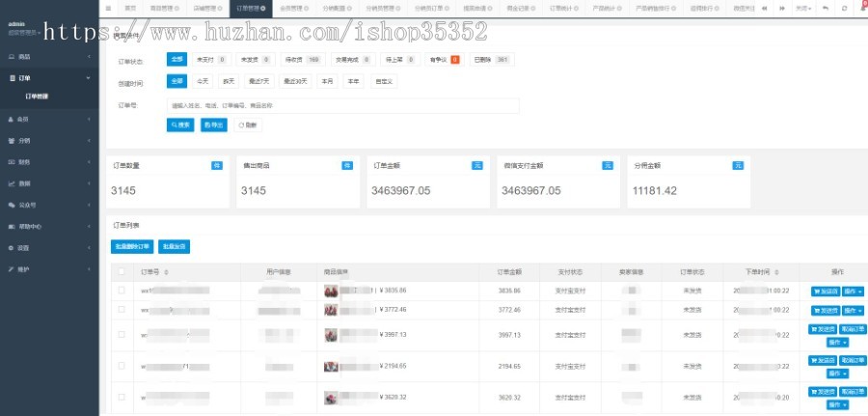Close the 订单管理 tab via its x icon
The image size is (868, 416).
(x=262, y=9)
